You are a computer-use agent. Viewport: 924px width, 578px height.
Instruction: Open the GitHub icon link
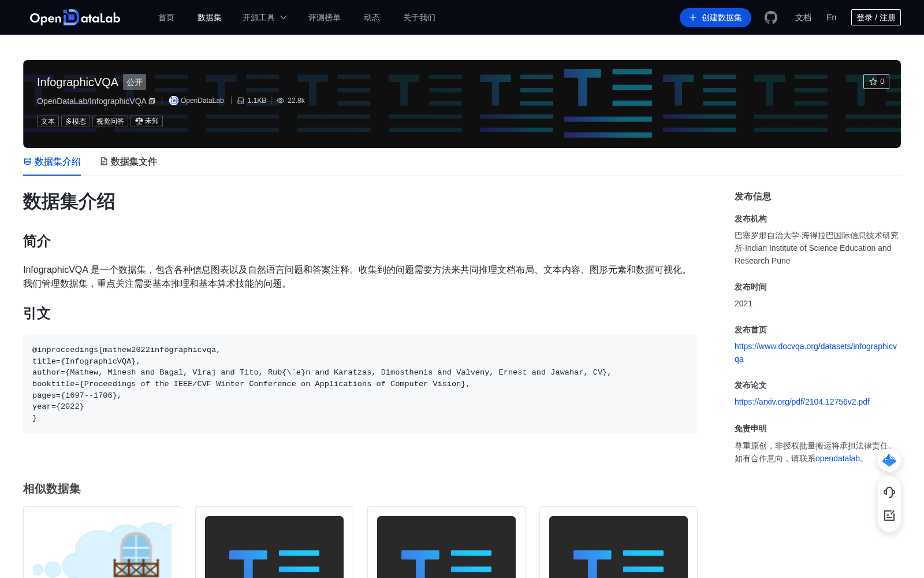tap(771, 17)
